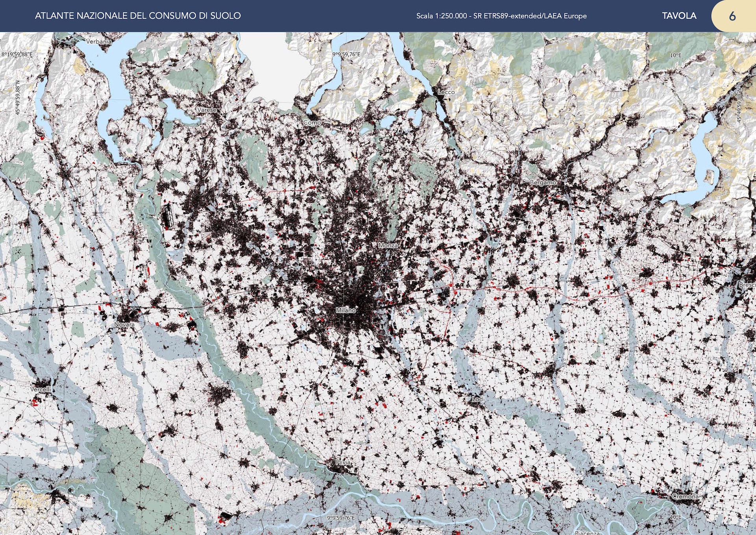Click the top 10°E longitude label
This screenshot has height=535, width=756.
click(x=676, y=56)
